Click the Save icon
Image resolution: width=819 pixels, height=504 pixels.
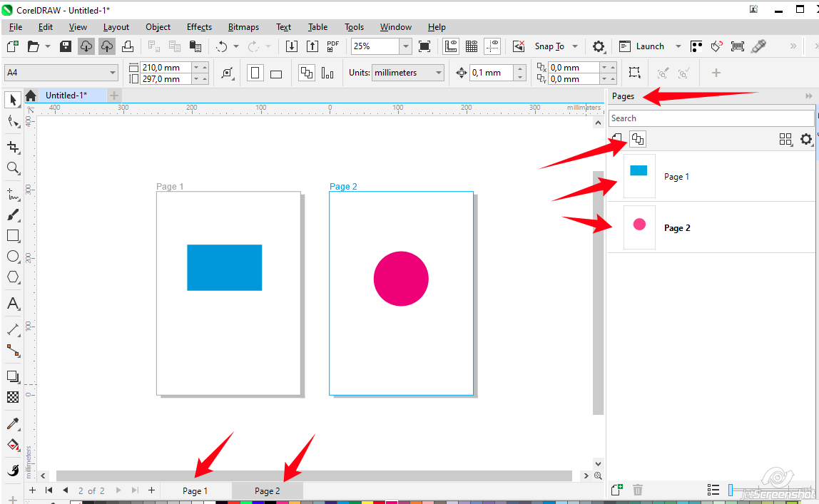point(66,46)
